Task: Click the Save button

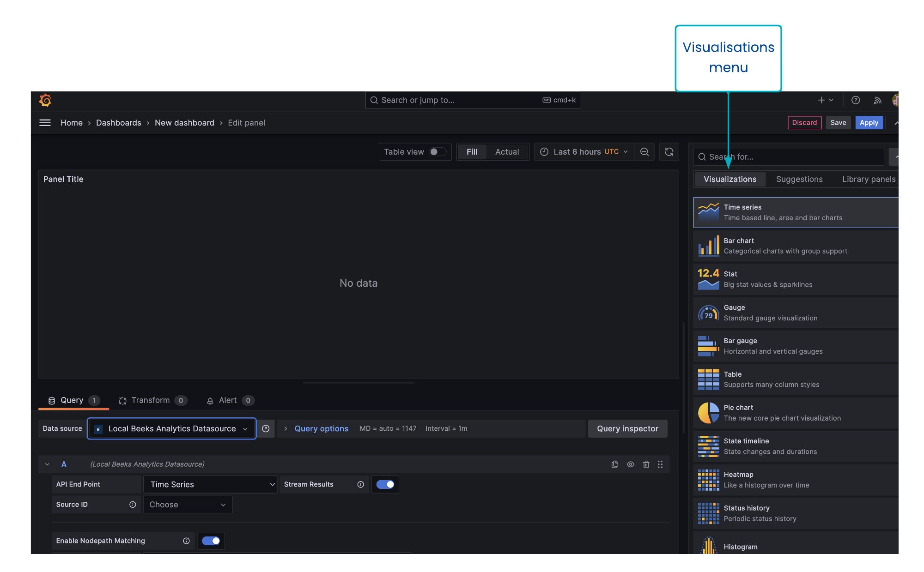Action: [x=838, y=123]
